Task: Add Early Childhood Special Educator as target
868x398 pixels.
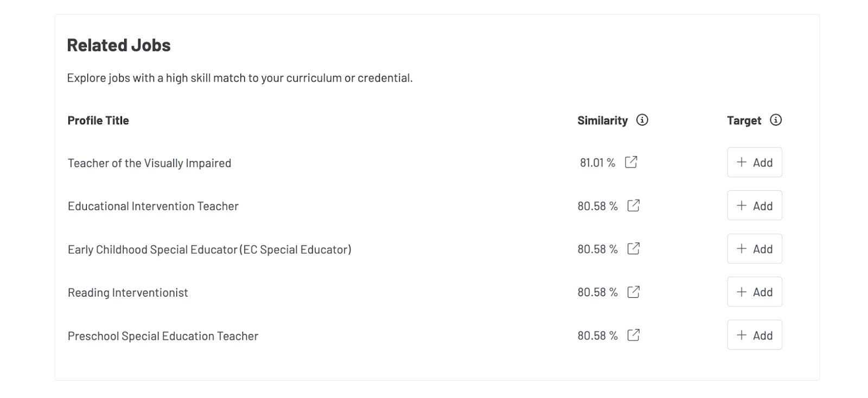Action: pyautogui.click(x=755, y=248)
